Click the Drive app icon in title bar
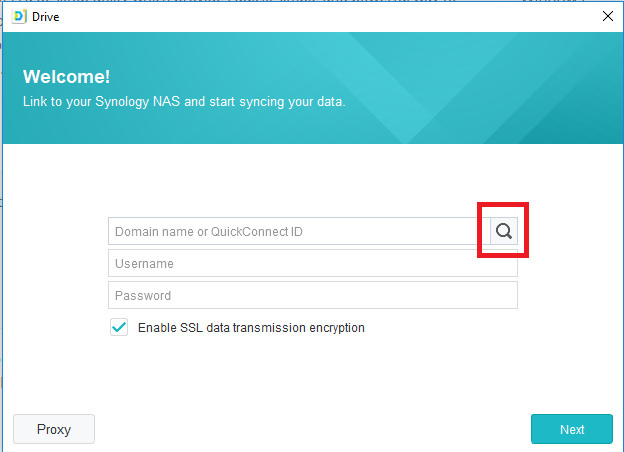 [x=19, y=17]
